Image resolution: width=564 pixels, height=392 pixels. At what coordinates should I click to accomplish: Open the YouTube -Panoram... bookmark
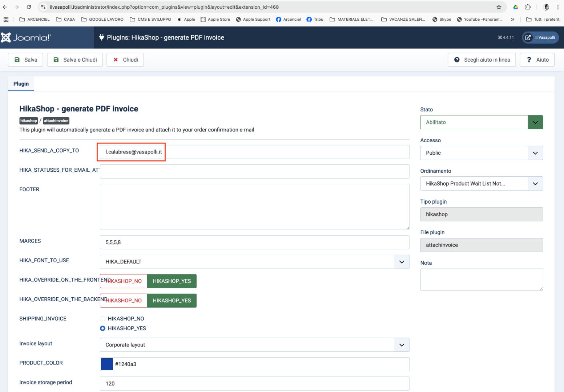(x=480, y=19)
